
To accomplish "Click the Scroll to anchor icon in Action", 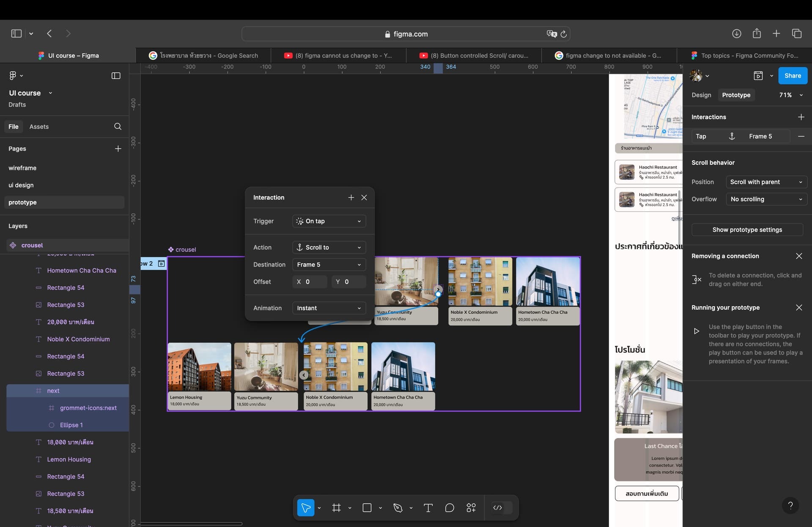I will pyautogui.click(x=299, y=247).
